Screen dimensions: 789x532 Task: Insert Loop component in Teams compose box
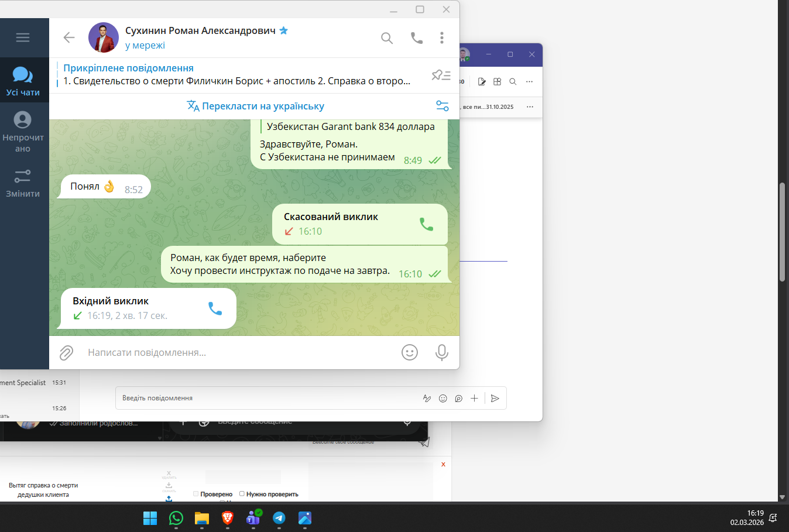click(459, 399)
